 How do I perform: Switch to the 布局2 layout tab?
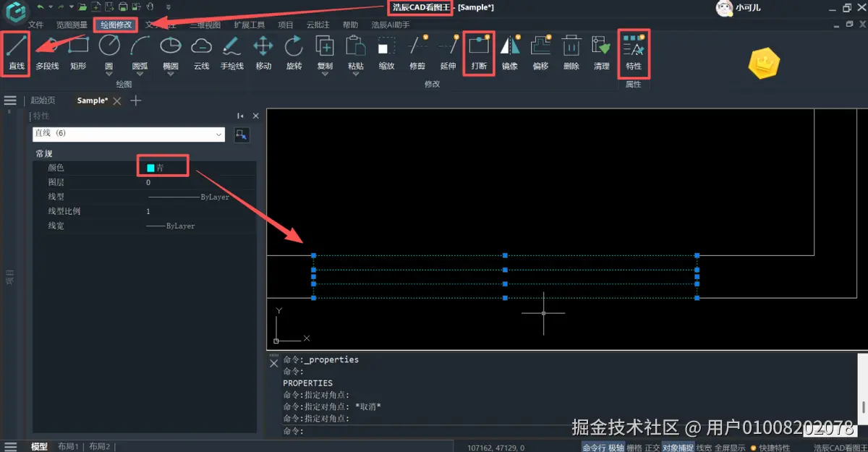tap(99, 447)
